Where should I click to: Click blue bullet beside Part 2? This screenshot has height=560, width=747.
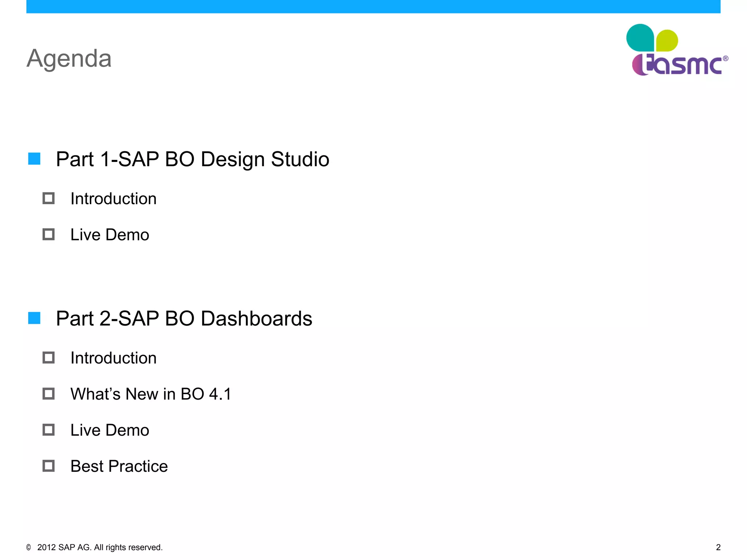34,318
